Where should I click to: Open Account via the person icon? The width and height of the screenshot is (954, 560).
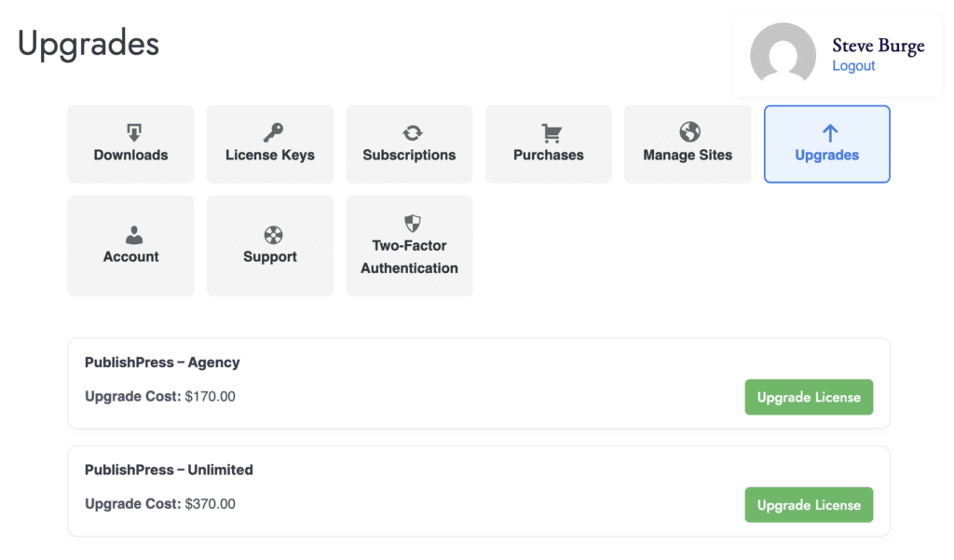point(132,235)
